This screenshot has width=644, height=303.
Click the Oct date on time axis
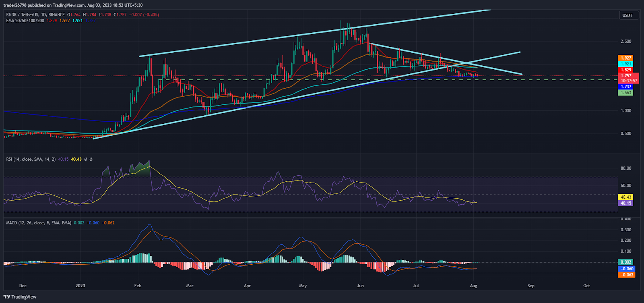click(586, 286)
